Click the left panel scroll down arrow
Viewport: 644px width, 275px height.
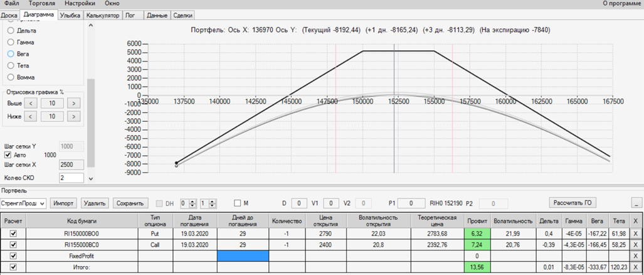pos(91,179)
